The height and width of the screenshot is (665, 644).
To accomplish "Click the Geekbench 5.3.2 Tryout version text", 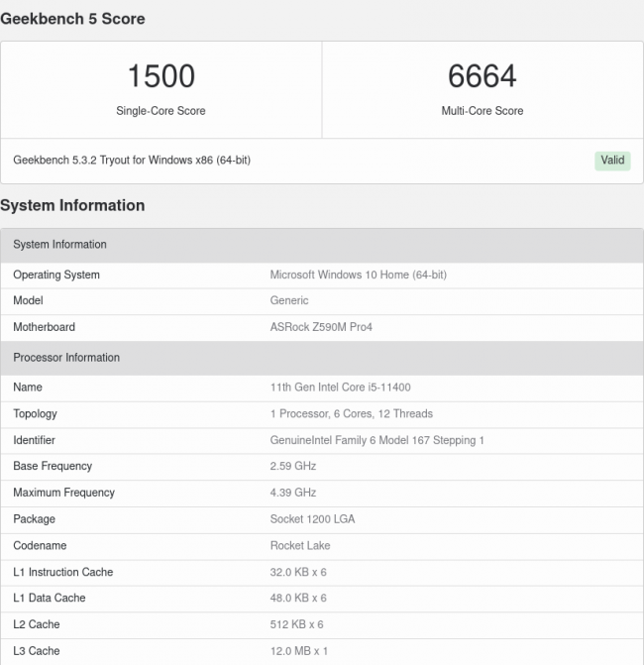I will click(x=131, y=161).
